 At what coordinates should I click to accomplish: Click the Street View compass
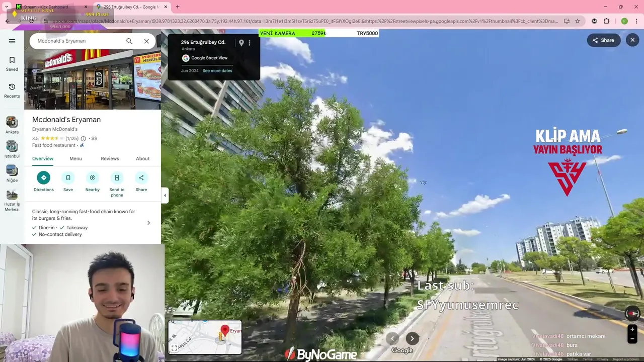[632, 313]
